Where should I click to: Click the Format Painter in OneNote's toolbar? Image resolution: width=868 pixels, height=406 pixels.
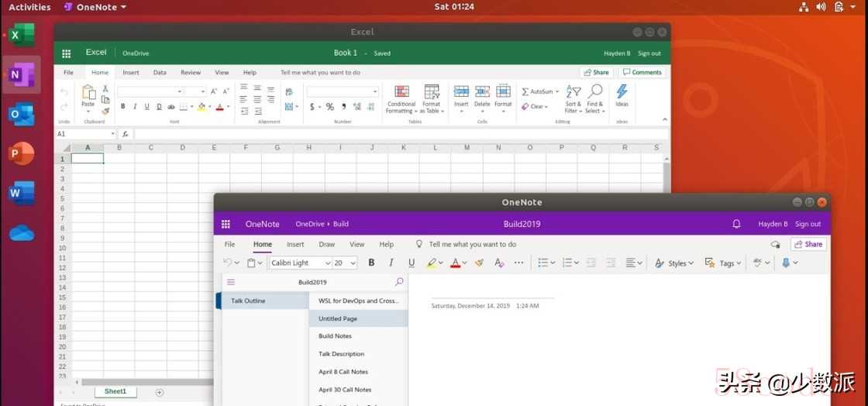pyautogui.click(x=480, y=263)
